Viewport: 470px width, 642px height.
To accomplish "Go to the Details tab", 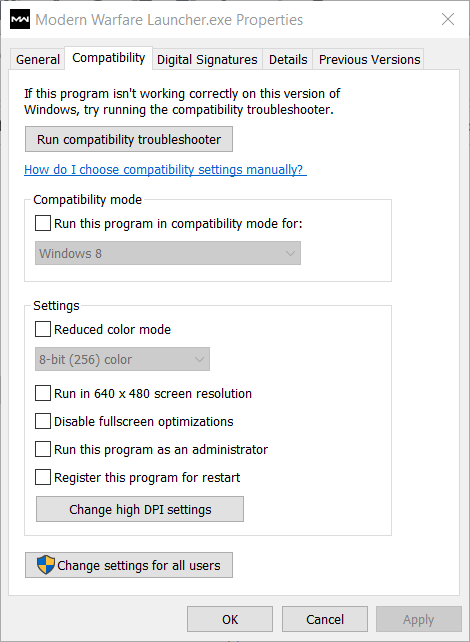I will [288, 59].
